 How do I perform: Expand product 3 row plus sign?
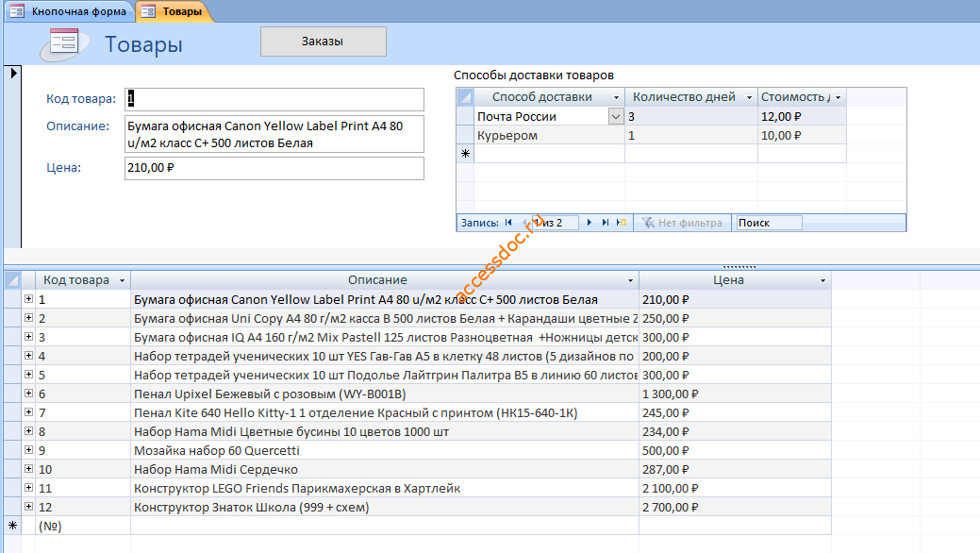pos(28,337)
